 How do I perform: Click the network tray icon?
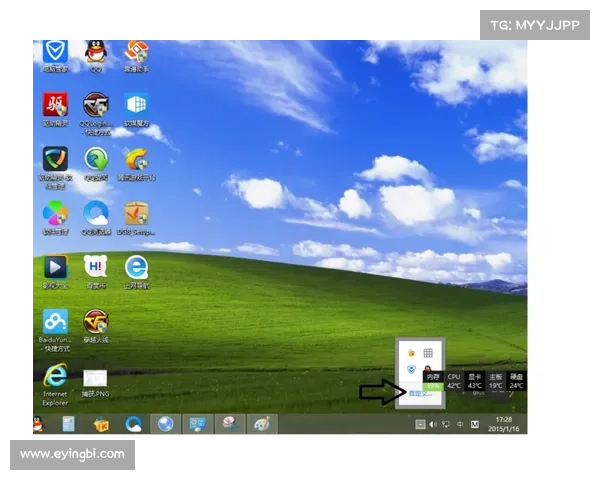pyautogui.click(x=446, y=424)
